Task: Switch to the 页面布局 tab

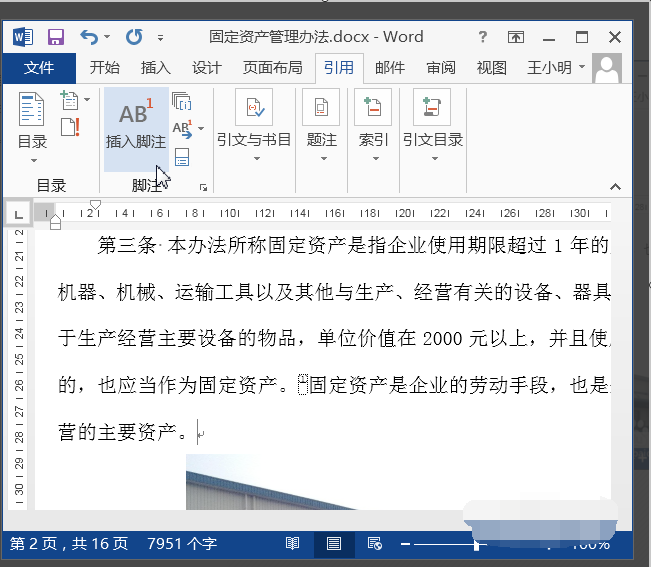Action: point(273,68)
